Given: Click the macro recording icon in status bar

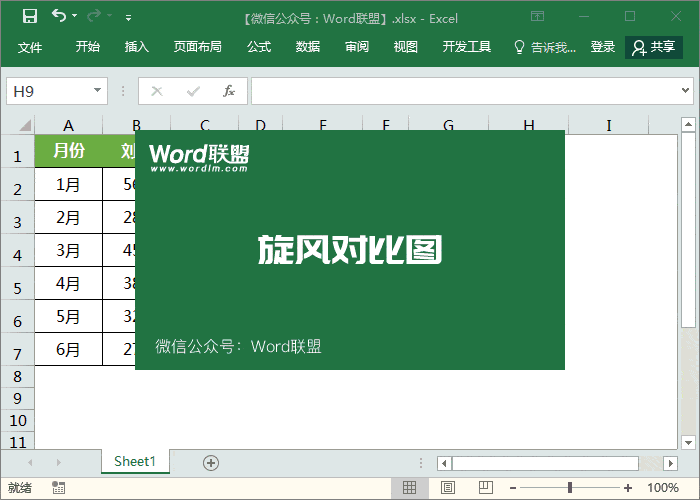Looking at the screenshot, I should click(x=59, y=488).
